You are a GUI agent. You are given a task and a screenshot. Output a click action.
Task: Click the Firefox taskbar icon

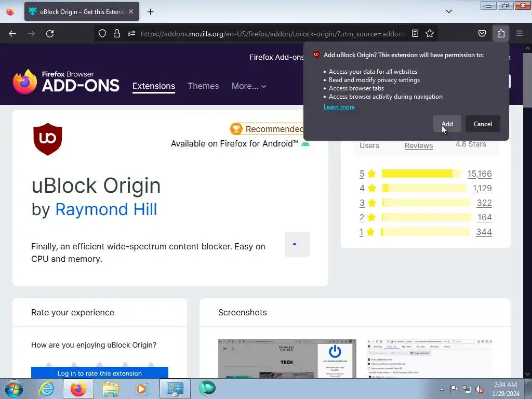point(78,389)
